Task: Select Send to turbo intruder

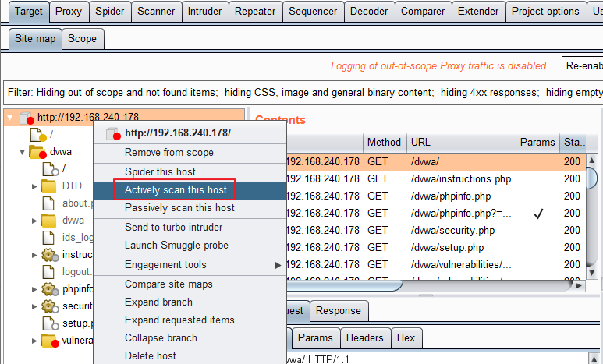Action: [x=190, y=227]
